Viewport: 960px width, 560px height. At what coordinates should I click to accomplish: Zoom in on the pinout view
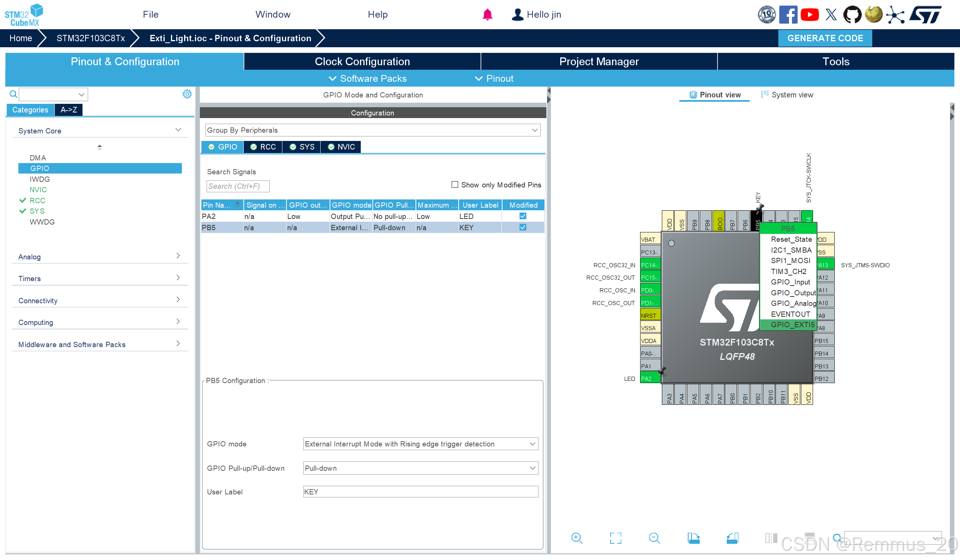pos(577,538)
